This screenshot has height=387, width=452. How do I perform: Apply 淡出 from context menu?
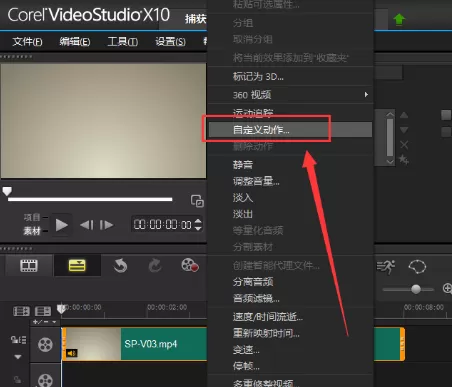click(290, 214)
